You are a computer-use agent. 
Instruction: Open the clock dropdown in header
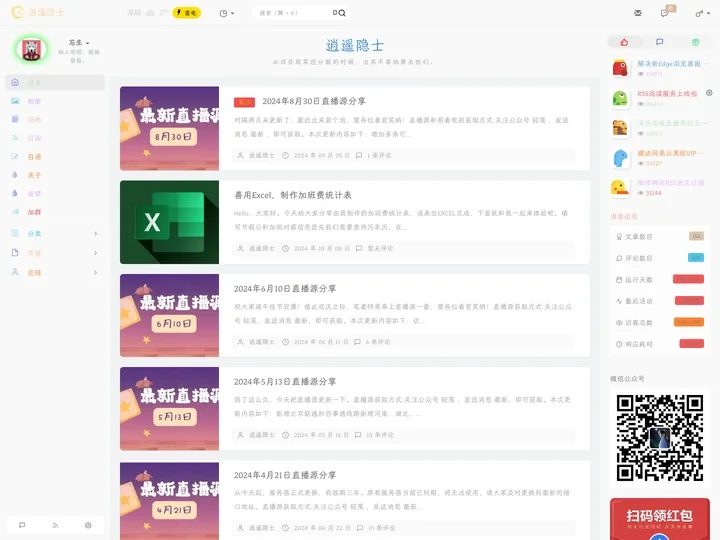(227, 13)
